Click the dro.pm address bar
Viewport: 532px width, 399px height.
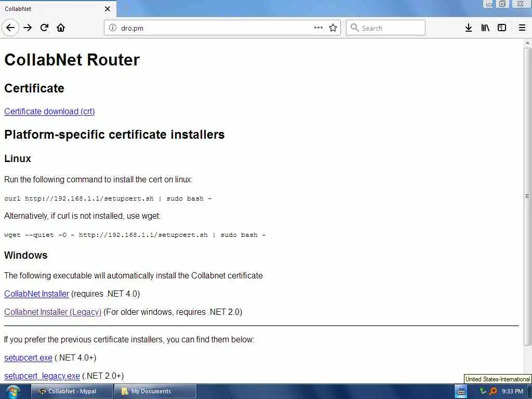click(222, 28)
